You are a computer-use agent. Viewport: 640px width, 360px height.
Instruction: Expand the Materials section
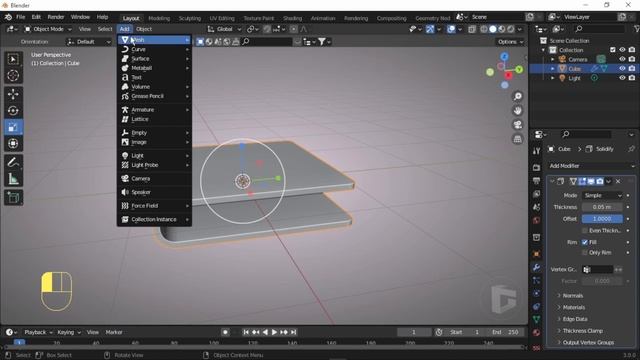573,307
